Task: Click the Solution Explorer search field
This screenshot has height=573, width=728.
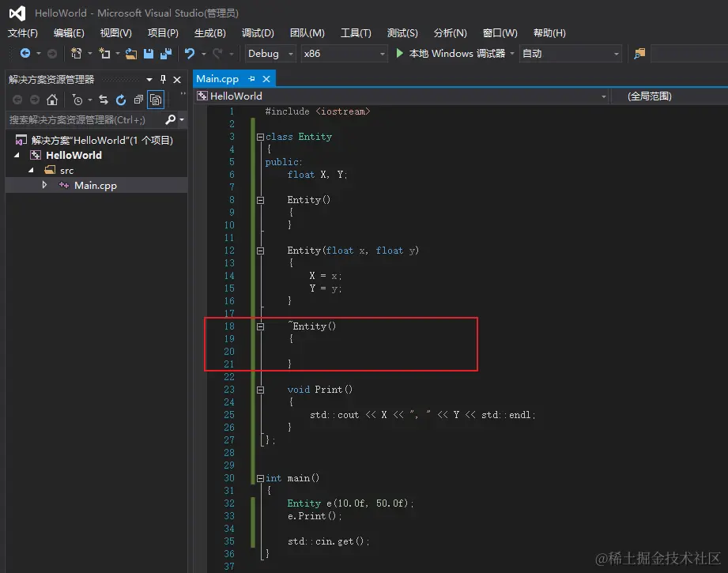Action: [x=85, y=120]
